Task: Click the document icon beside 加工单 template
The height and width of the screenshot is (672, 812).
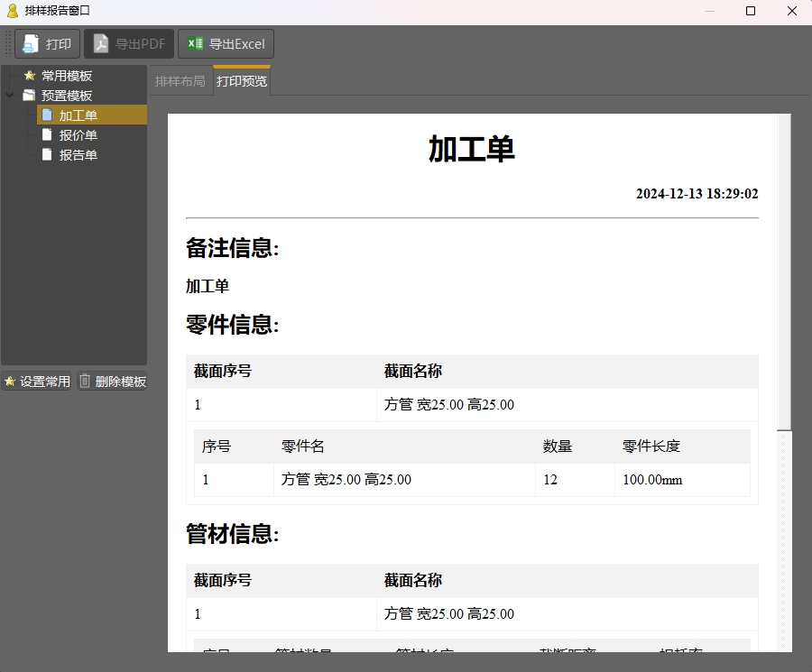Action: (x=47, y=115)
